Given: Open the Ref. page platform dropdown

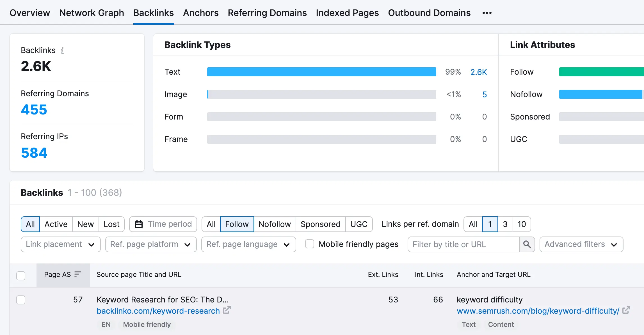Looking at the screenshot, I should 151,244.
